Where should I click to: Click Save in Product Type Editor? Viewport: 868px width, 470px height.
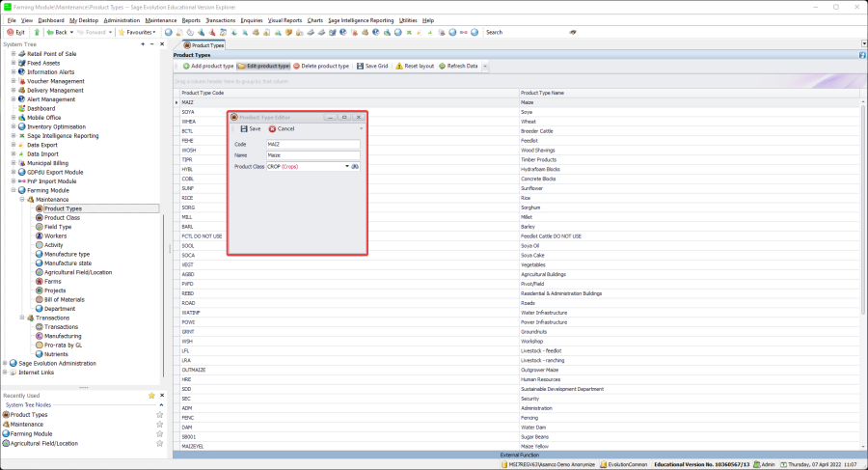(x=250, y=128)
